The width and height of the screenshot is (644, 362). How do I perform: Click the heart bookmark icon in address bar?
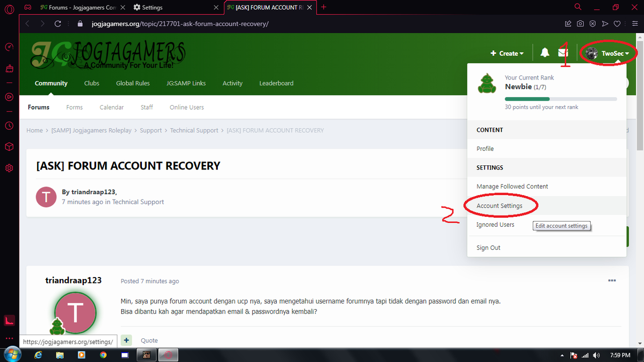click(x=617, y=24)
